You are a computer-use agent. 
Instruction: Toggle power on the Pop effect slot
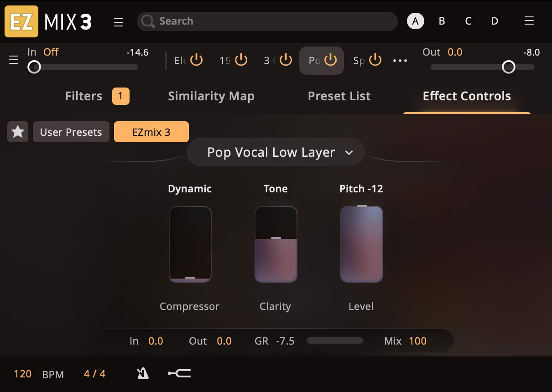pyautogui.click(x=331, y=60)
